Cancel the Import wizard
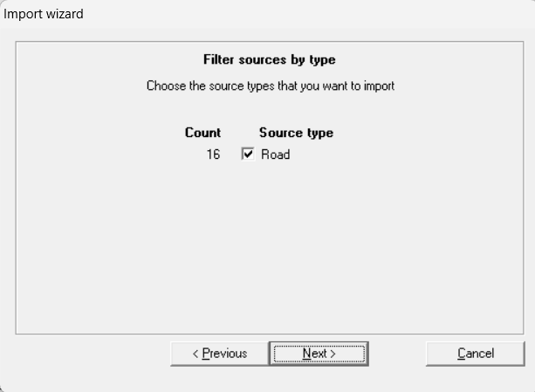The image size is (535, 392). click(x=475, y=354)
